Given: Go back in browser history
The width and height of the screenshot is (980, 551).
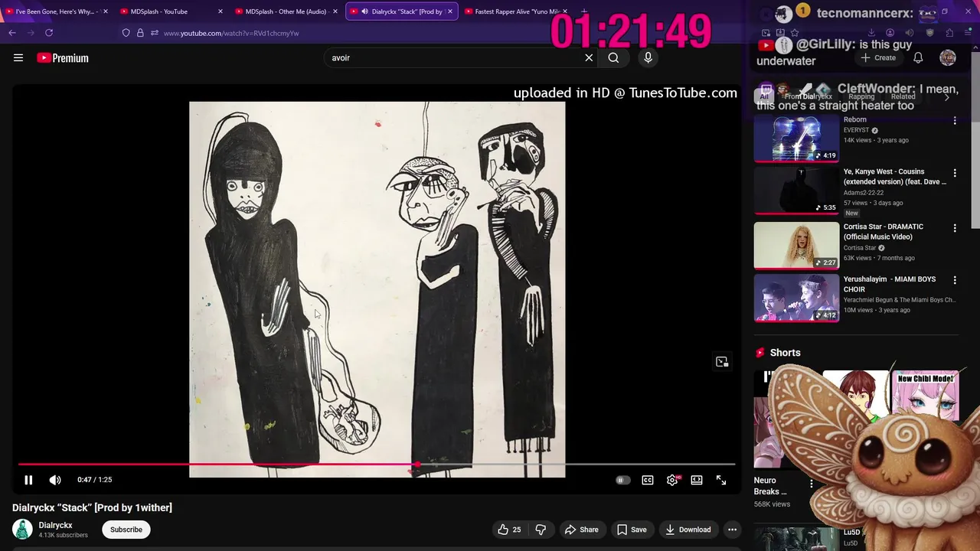Looking at the screenshot, I should tap(12, 33).
